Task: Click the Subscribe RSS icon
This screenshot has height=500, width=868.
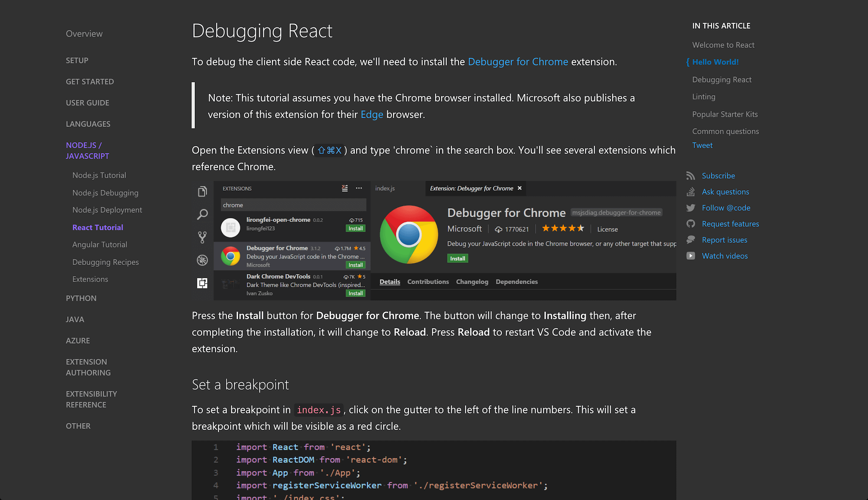Action: (x=691, y=175)
